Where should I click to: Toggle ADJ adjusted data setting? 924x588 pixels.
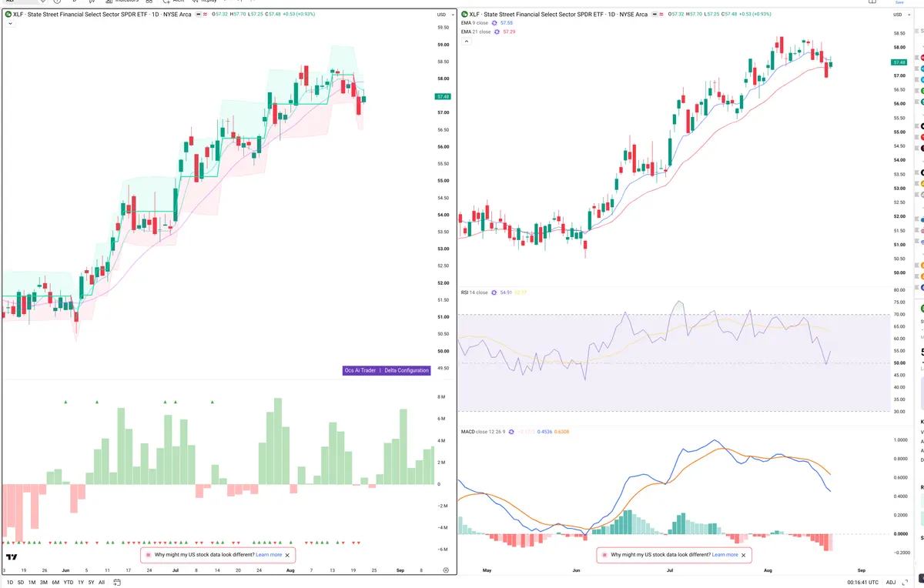(892, 583)
